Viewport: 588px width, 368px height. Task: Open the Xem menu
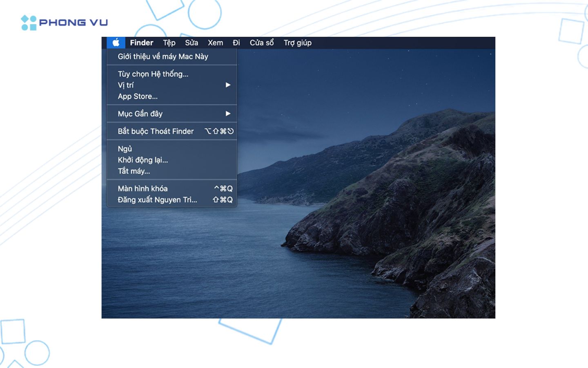(x=215, y=43)
